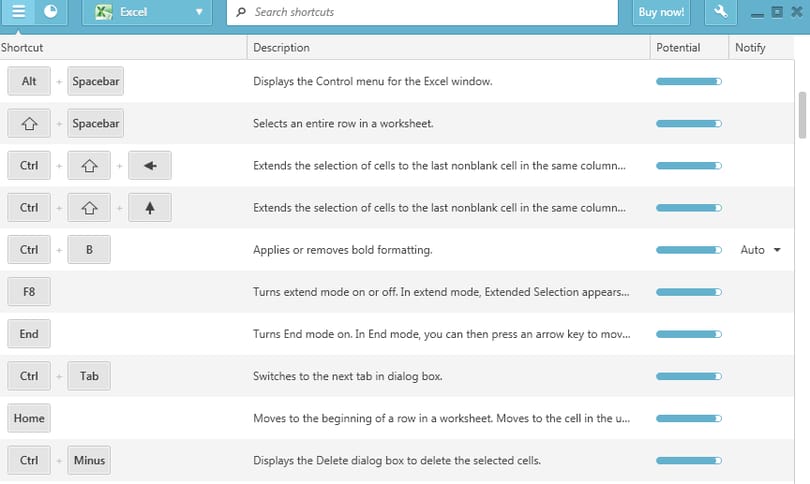Select the F8 shortcut key button
Image resolution: width=810 pixels, height=484 pixels.
tap(29, 292)
